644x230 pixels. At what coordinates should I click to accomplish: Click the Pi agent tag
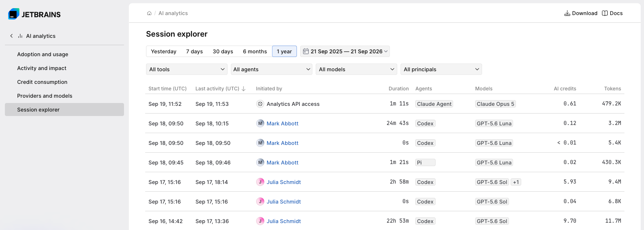tap(425, 162)
